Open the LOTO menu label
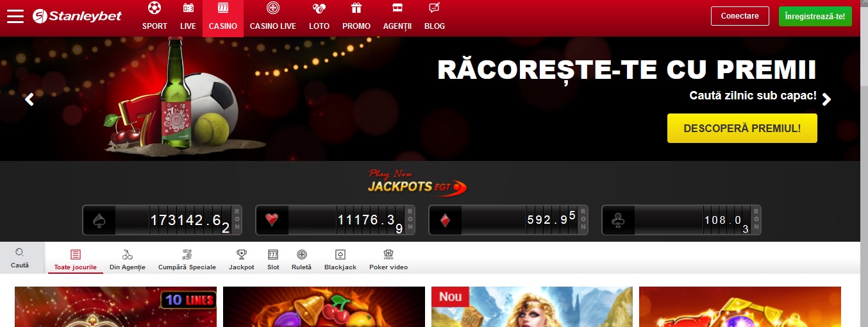 (319, 26)
